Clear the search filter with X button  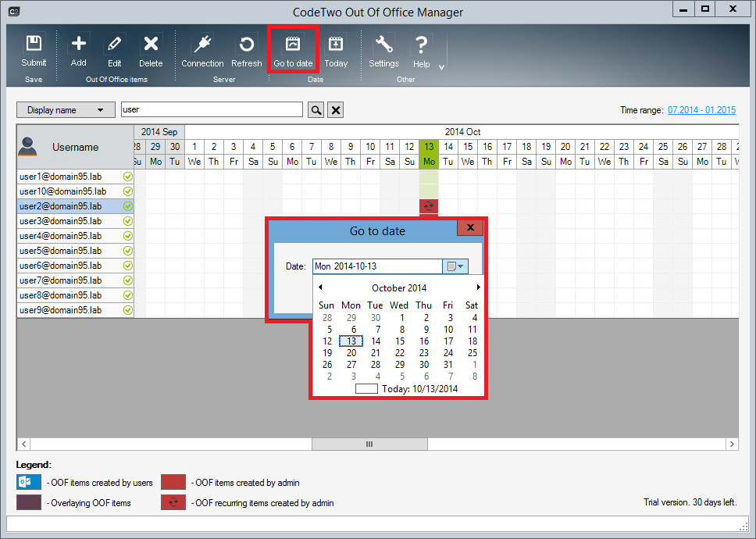[x=336, y=110]
